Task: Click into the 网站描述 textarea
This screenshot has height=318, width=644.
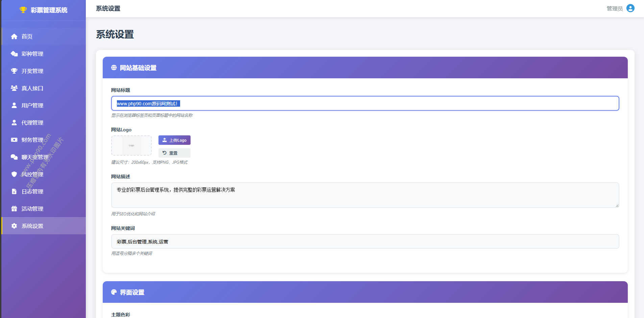Action: (x=365, y=195)
